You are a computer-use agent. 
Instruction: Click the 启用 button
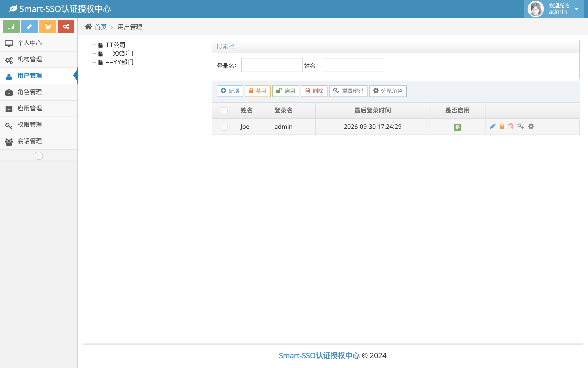click(x=286, y=91)
